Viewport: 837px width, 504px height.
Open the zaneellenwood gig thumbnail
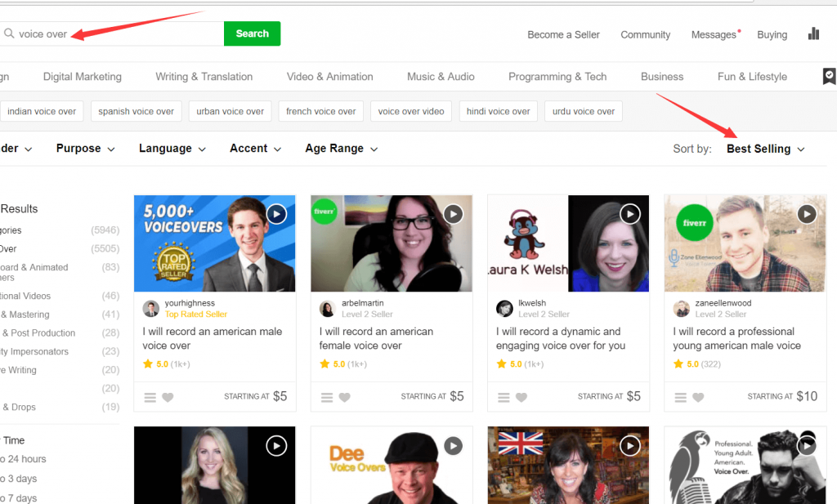[x=745, y=243]
